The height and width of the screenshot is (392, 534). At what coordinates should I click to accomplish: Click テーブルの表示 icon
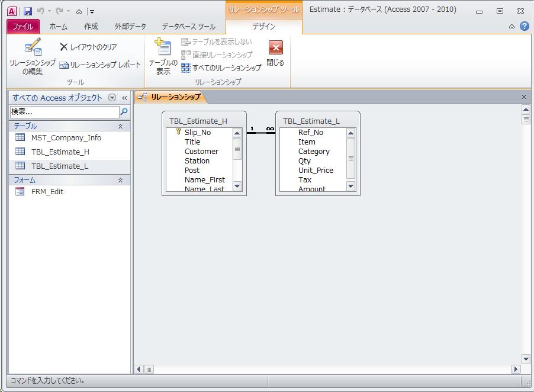click(x=163, y=56)
